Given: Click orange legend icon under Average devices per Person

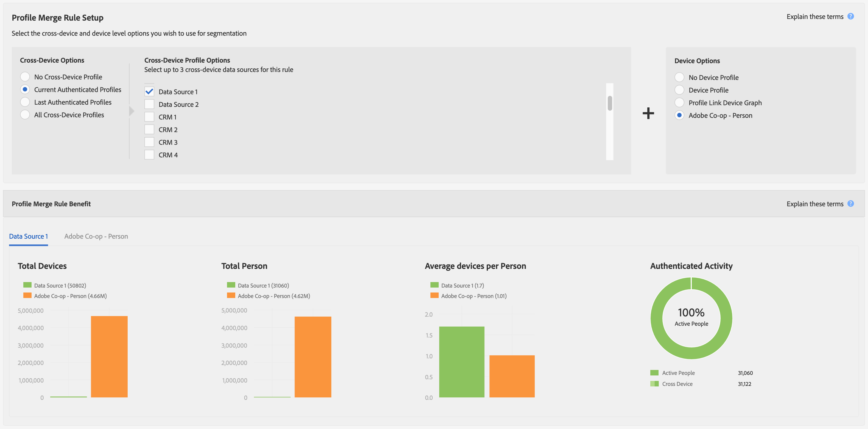Looking at the screenshot, I should (x=434, y=296).
